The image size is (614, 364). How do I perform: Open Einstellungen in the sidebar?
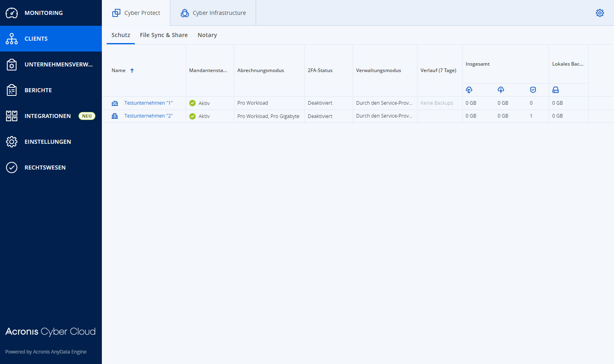tap(48, 142)
